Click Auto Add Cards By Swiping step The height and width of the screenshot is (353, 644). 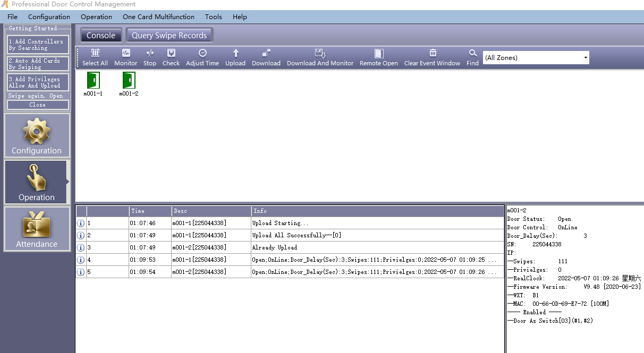pos(38,64)
